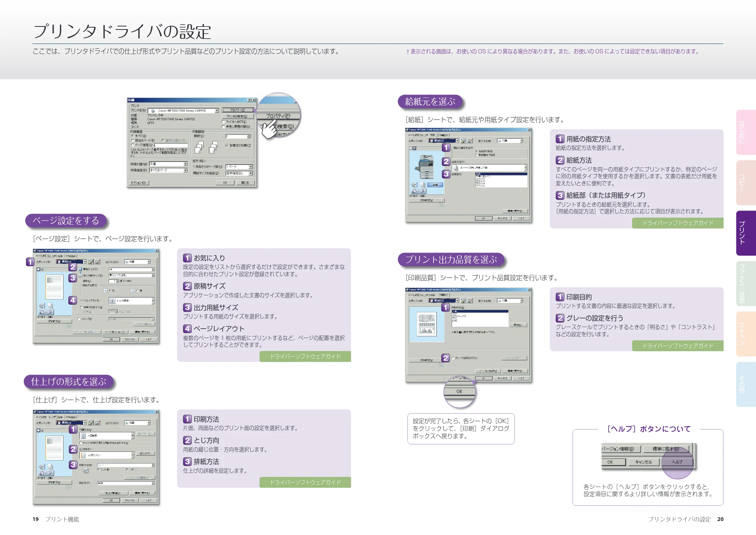Click edit-favorite icon in the 給紙 sheet dialog
Viewport: 756px width, 535px height.
(470, 141)
